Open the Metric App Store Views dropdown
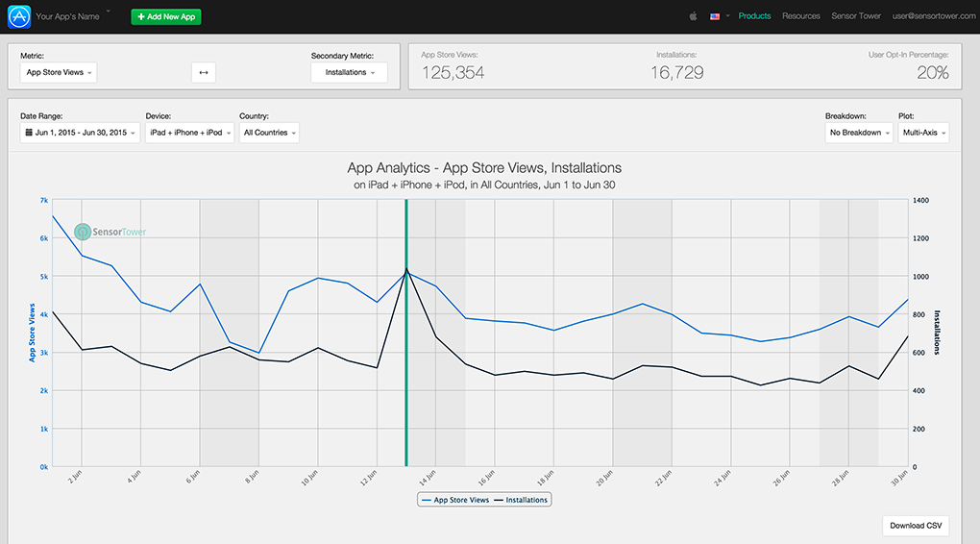 click(59, 72)
